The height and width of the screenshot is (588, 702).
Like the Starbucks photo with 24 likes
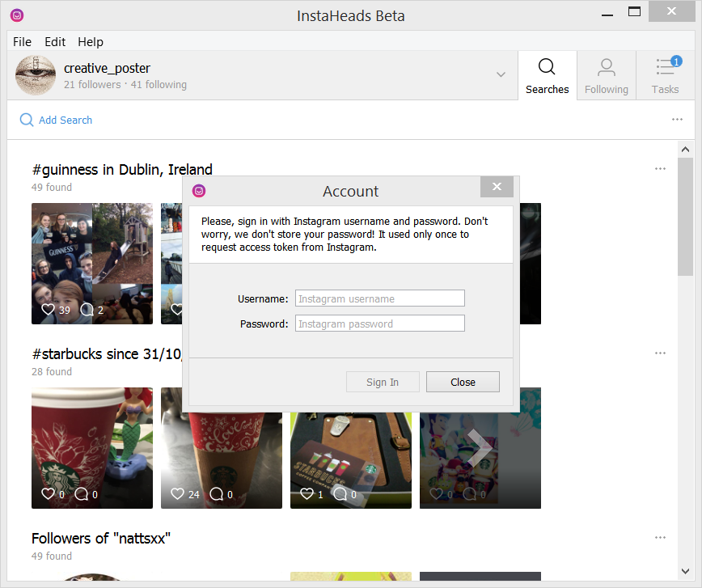[177, 494]
